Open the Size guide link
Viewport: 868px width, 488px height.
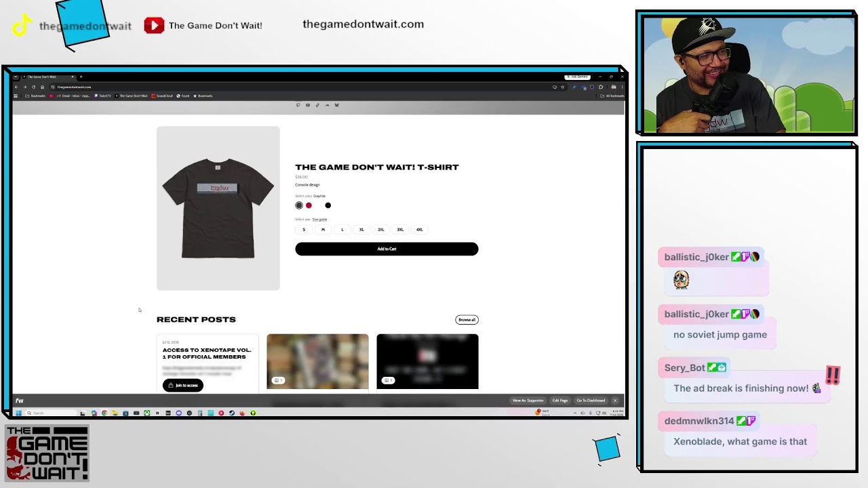[x=319, y=220]
